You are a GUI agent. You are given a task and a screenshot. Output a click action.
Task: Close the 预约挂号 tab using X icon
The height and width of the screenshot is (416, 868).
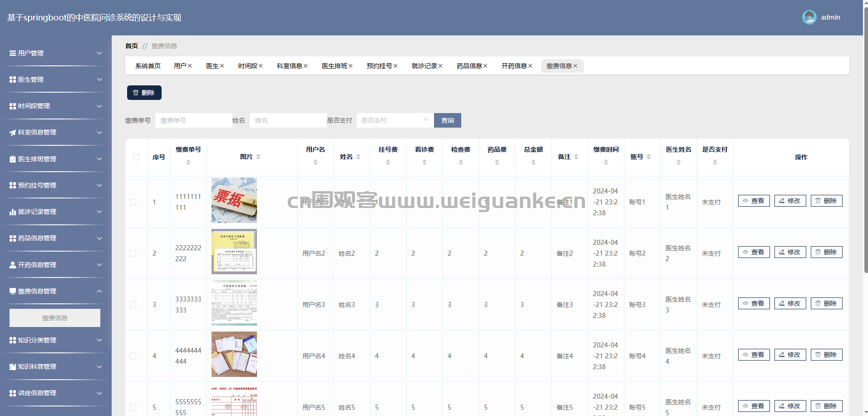[395, 66]
